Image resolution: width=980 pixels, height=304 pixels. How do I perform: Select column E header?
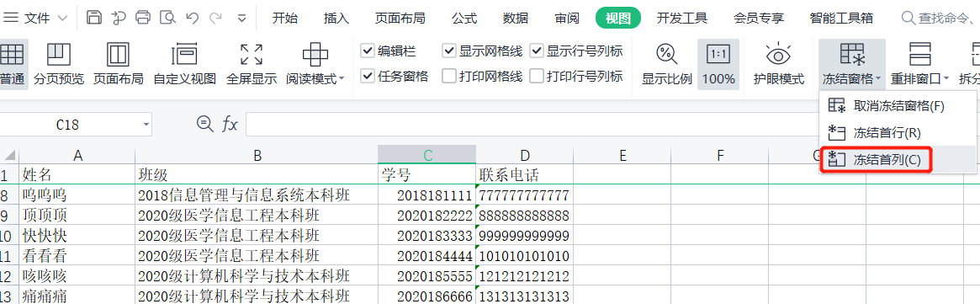[x=622, y=155]
